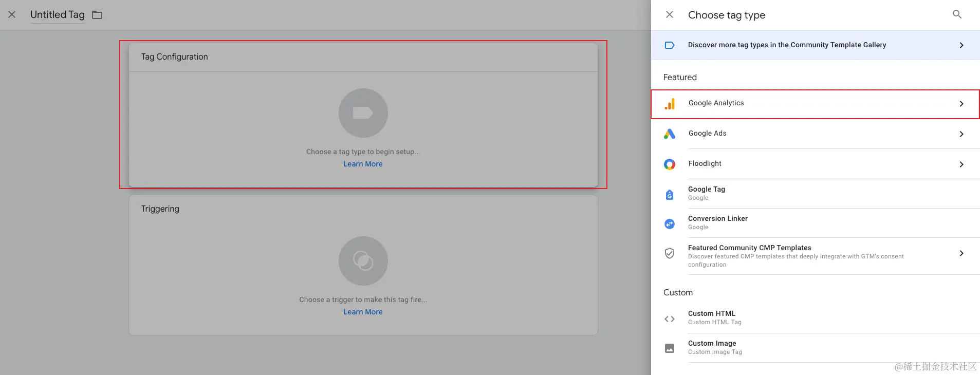The width and height of the screenshot is (980, 375).
Task: Click the folder icon beside Untitled Tag
Action: [x=97, y=15]
